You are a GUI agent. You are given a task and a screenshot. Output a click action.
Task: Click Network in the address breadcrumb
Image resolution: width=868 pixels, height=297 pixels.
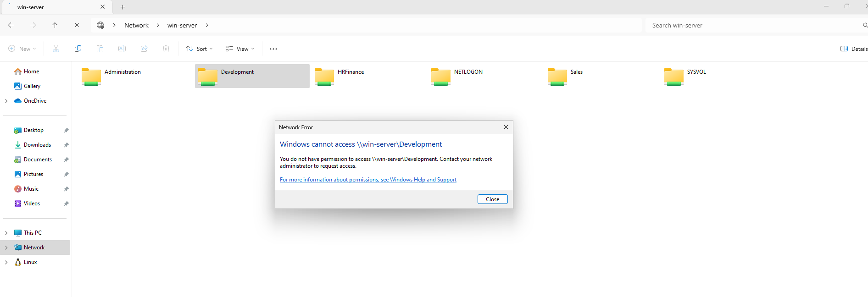pos(136,25)
